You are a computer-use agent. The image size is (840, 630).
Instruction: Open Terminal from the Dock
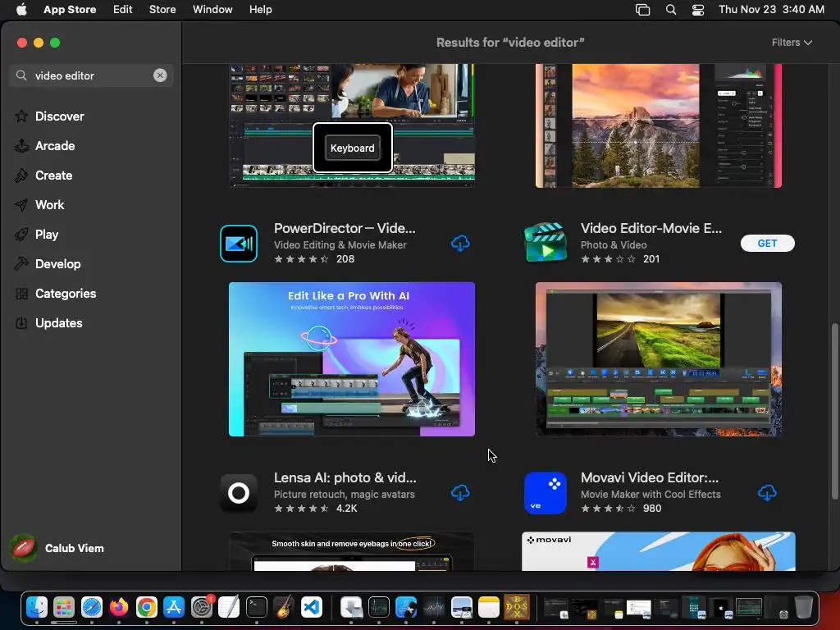[257, 608]
